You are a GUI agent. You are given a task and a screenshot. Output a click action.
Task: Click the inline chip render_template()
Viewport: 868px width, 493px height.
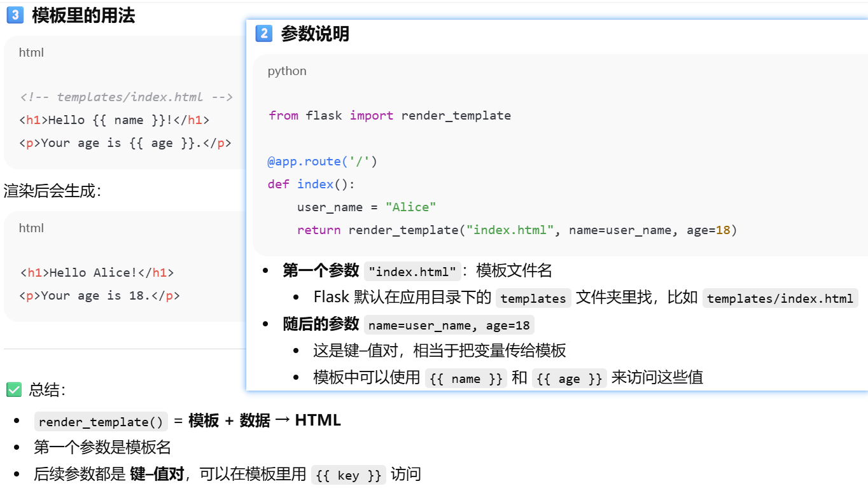tap(101, 422)
